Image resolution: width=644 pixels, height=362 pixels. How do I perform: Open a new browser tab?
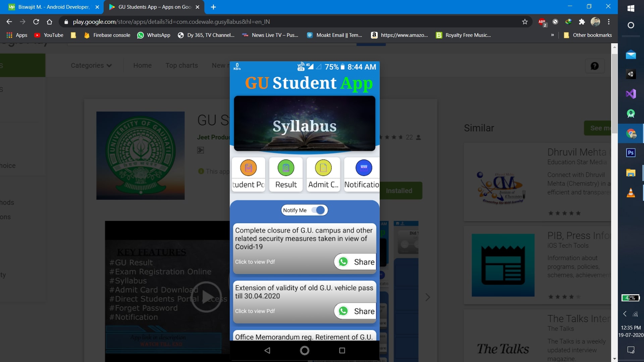(213, 7)
